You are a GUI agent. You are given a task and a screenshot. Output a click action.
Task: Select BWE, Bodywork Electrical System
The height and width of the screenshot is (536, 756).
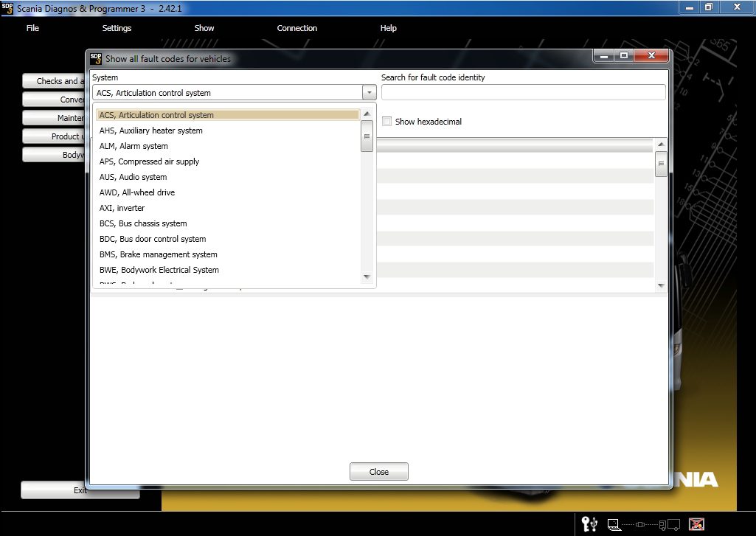(x=228, y=270)
